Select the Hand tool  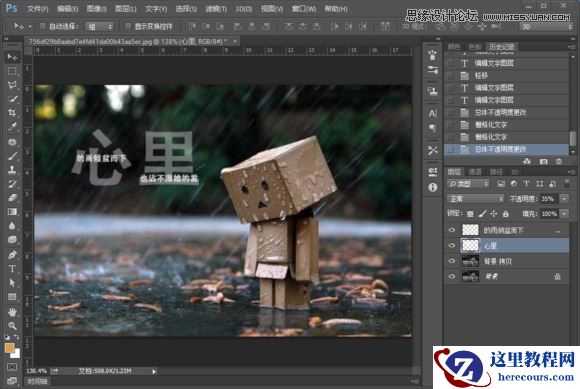(x=12, y=312)
